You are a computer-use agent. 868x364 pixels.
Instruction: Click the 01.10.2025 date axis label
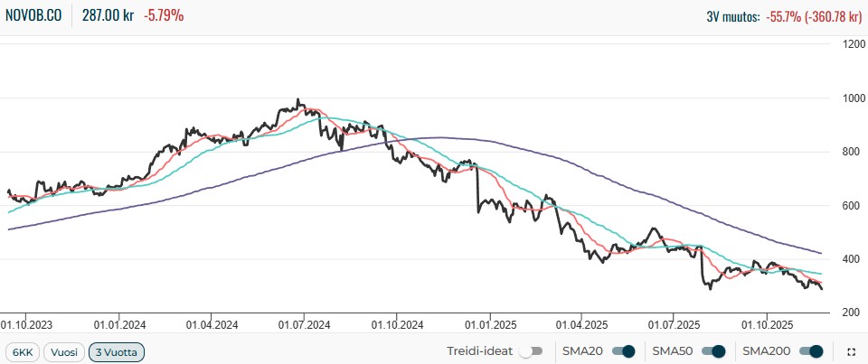click(x=767, y=324)
